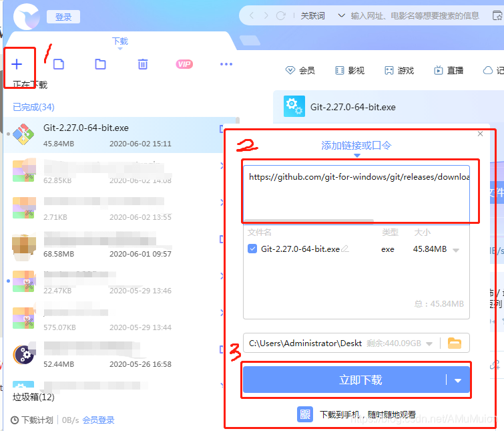
Task: Click the 登录 login button
Action: click(x=63, y=17)
